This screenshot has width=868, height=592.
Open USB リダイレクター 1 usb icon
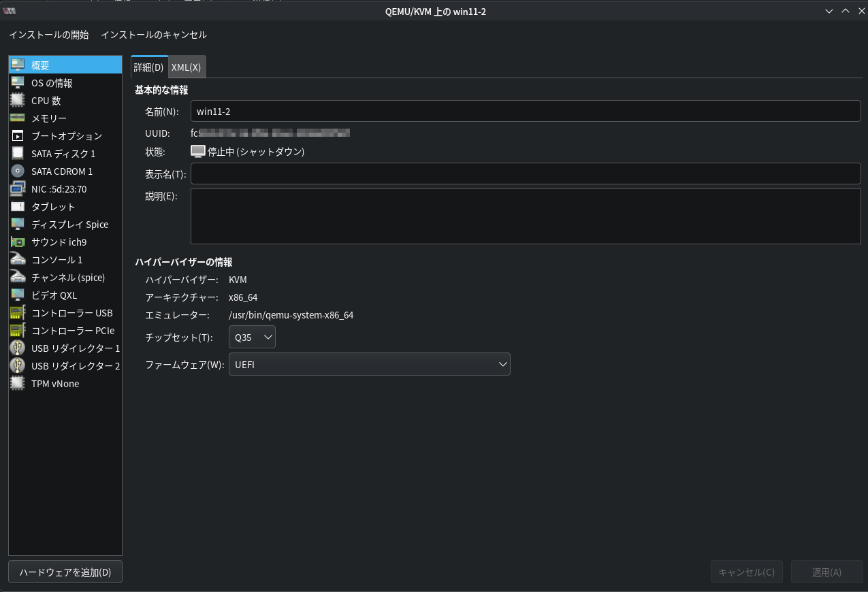tap(18, 348)
